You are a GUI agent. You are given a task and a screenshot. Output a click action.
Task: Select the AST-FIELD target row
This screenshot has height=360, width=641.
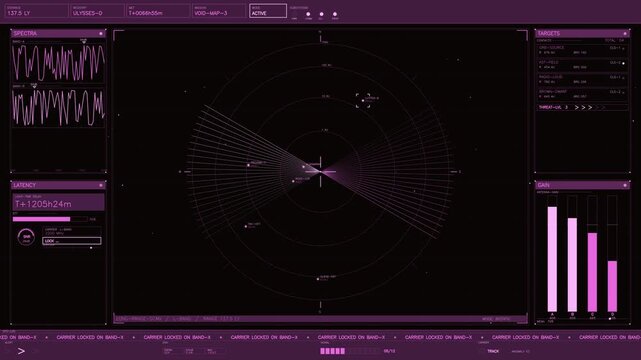click(x=582, y=65)
